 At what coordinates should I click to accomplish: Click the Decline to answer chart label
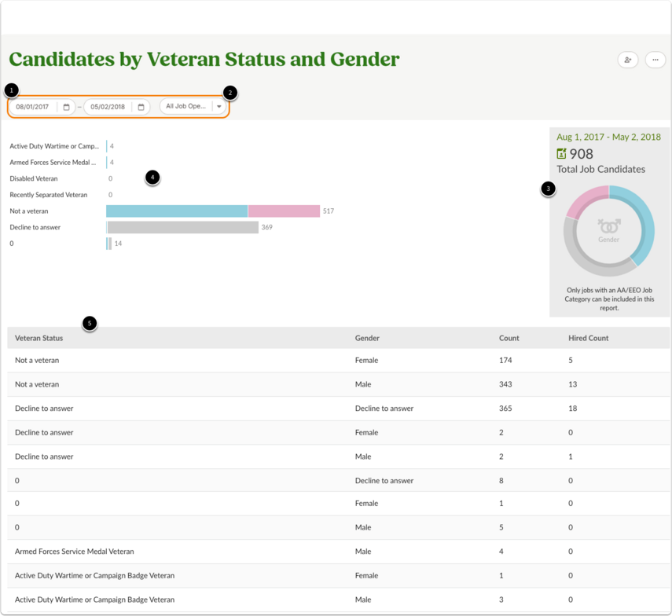click(35, 228)
